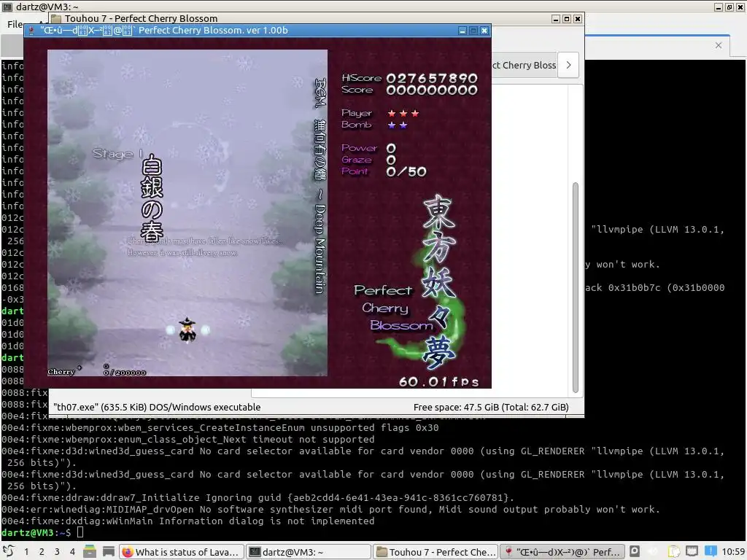The image size is (747, 560).
Task: Switch to workspace 4 on the taskbar
Action: 72,552
